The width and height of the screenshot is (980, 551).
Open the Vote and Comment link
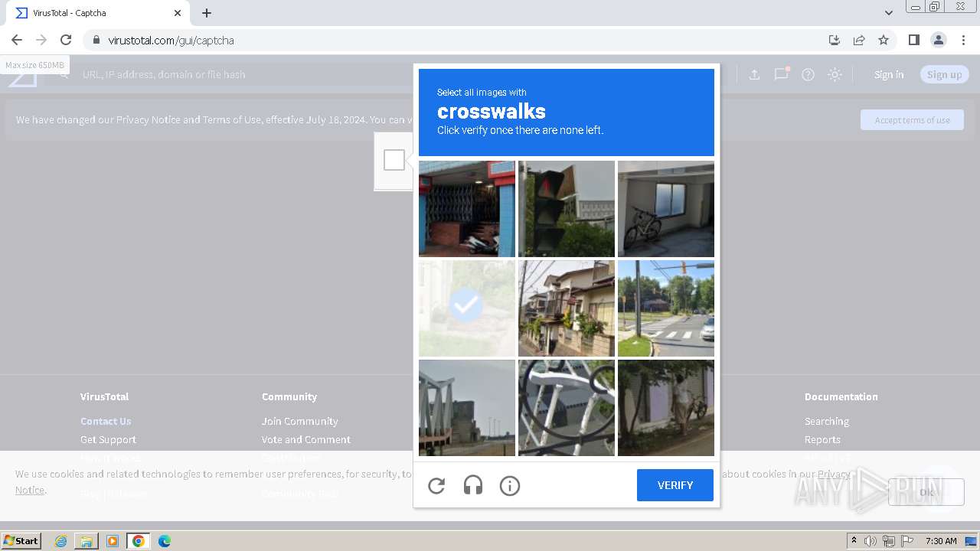(x=305, y=439)
